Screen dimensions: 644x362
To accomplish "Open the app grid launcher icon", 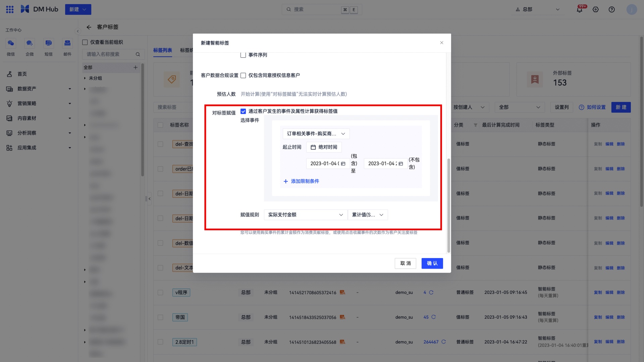I will click(x=10, y=9).
